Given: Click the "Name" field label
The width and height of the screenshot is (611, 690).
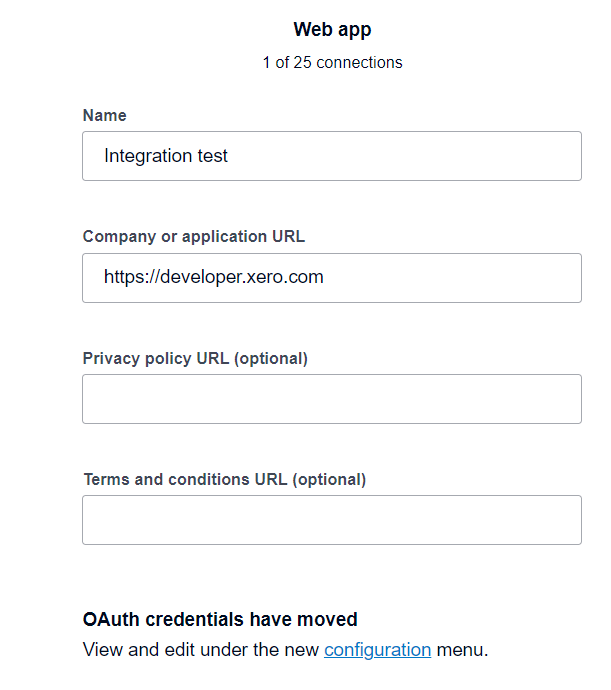Looking at the screenshot, I should 105,115.
